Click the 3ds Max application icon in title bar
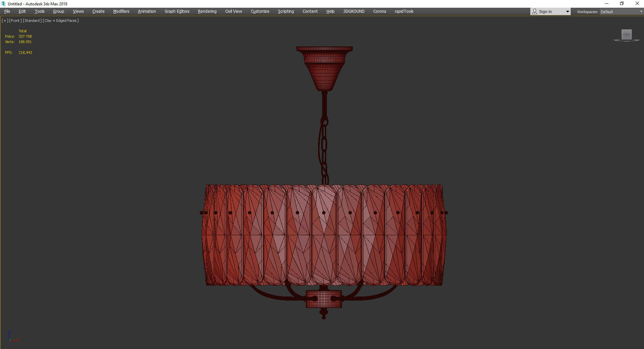Screen dimensions: 644x349 (x=4, y=4)
